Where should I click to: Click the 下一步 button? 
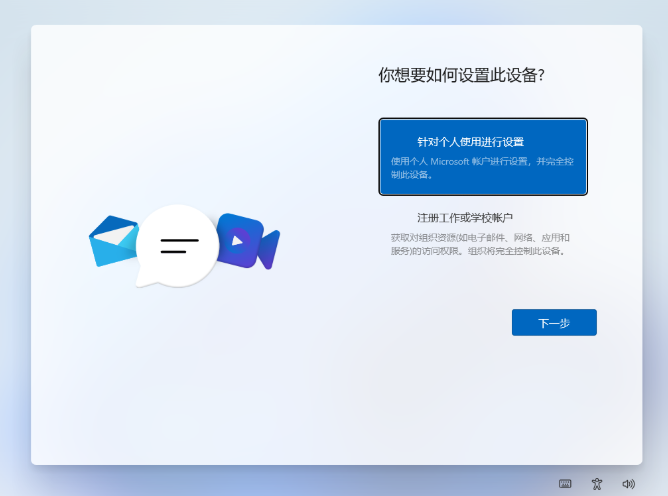tap(554, 323)
